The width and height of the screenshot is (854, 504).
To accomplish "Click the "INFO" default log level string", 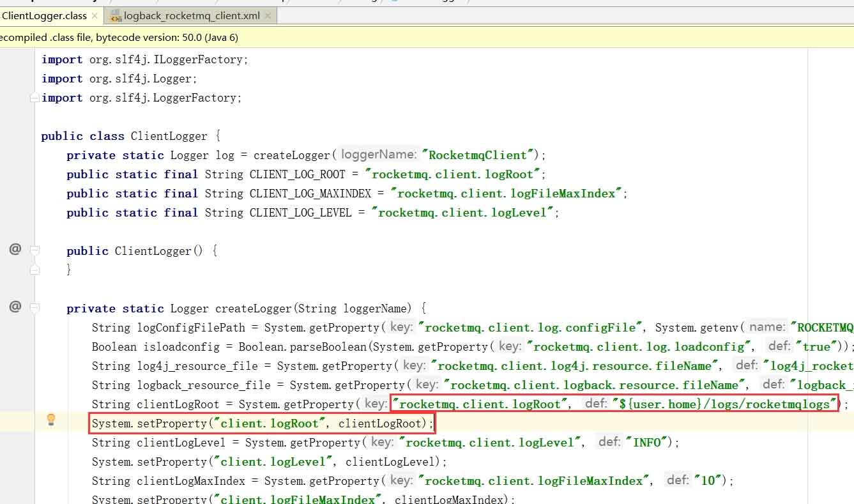I will point(648,442).
